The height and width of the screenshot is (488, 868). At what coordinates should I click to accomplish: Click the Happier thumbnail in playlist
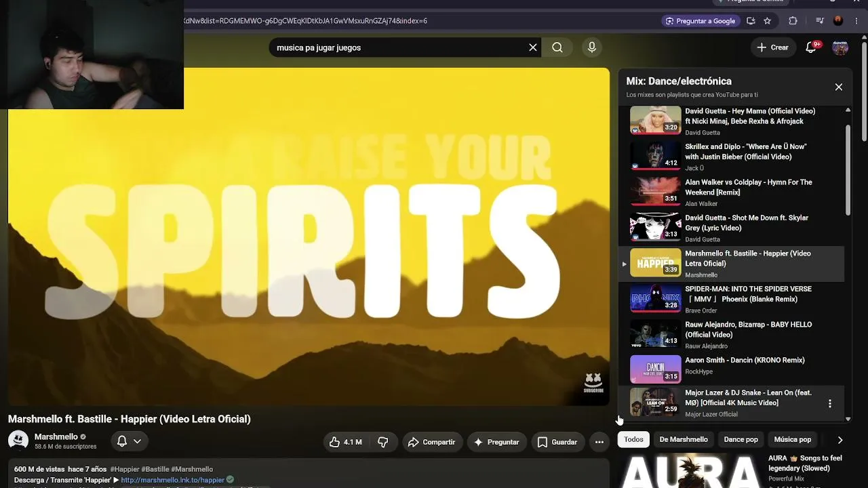(656, 263)
